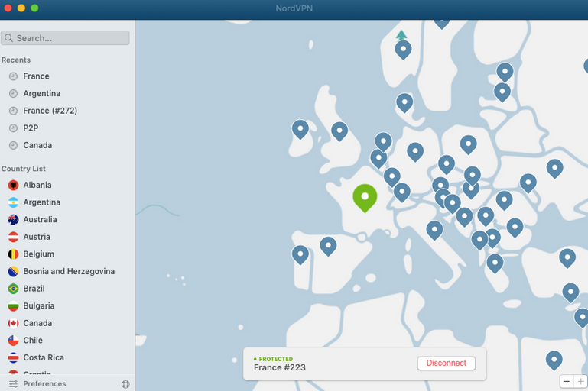
Task: Click the Argentina flag in Country List
Action: tap(13, 202)
